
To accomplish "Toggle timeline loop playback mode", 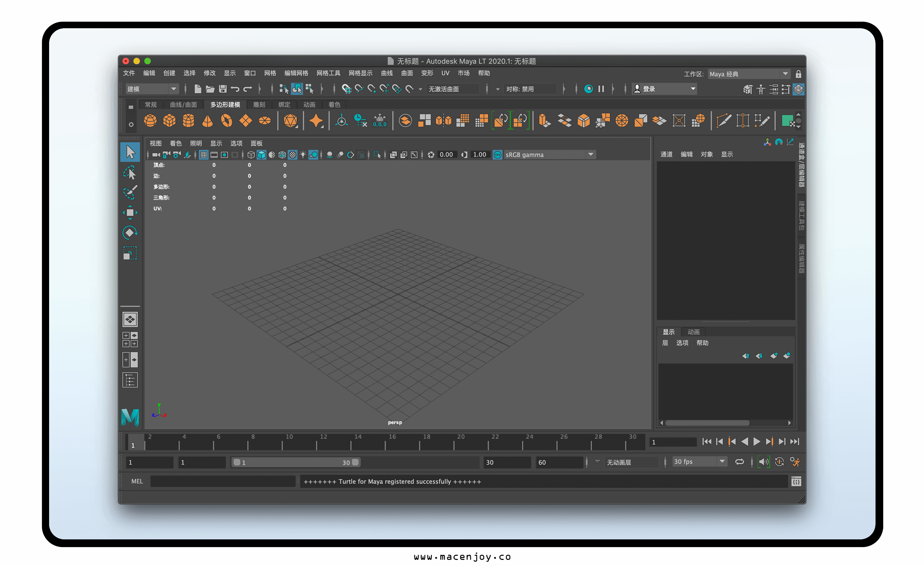I will click(x=739, y=462).
